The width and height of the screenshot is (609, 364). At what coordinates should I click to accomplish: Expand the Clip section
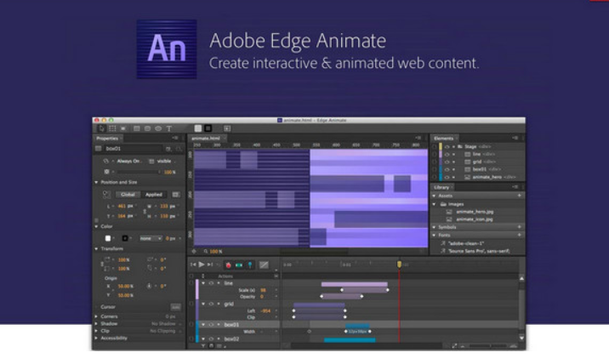96,331
